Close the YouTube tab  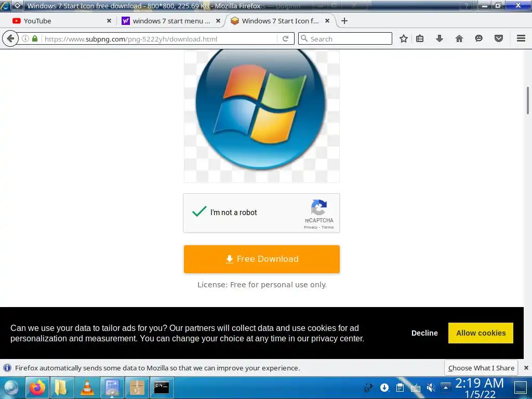pos(109,21)
